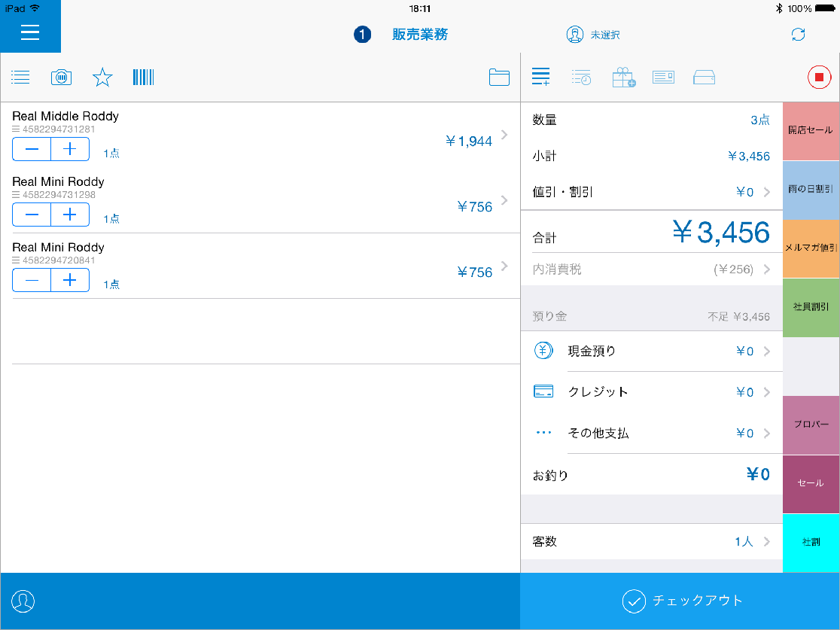Screen dimensions: 840x630
Task: Increase quantity of last Real Mini Roddy
Action: pos(70,280)
